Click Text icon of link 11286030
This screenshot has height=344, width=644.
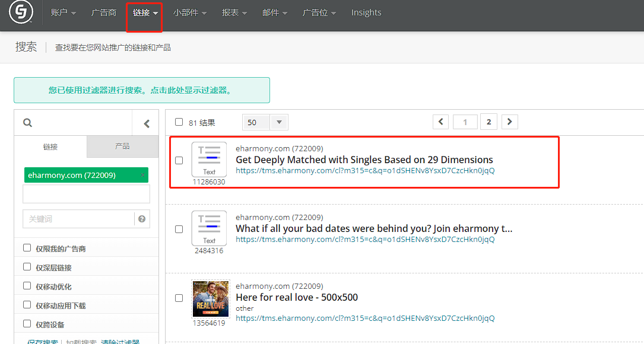[209, 160]
